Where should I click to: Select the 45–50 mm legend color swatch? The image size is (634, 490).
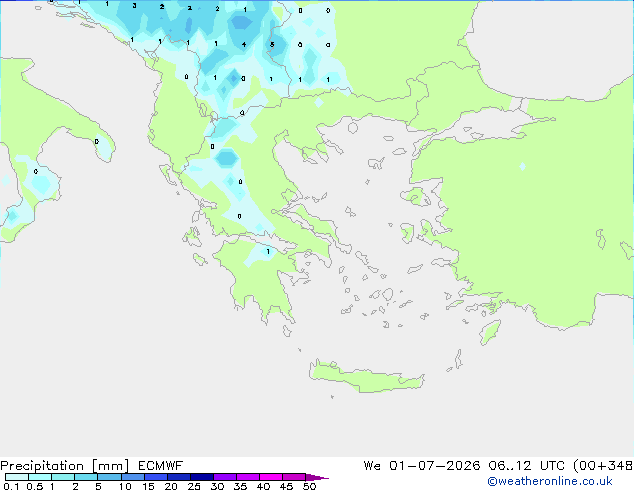(x=294, y=477)
